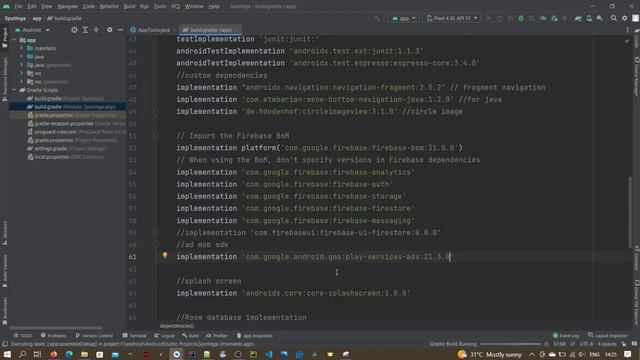640x360 pixels.
Task: Open the Device Manager toolbar icon
Action: [589, 18]
